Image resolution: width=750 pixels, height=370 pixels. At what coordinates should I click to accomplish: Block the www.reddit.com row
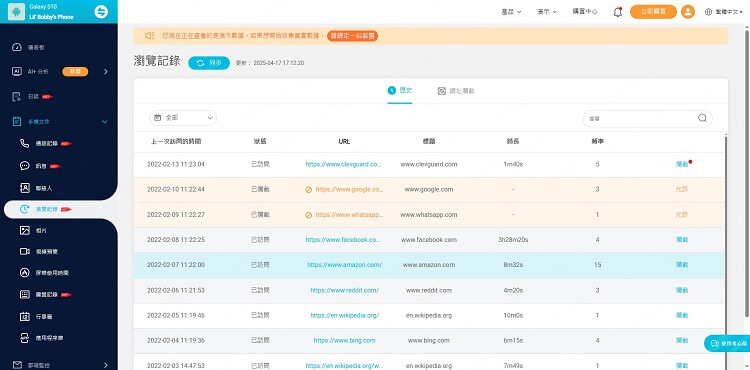682,290
